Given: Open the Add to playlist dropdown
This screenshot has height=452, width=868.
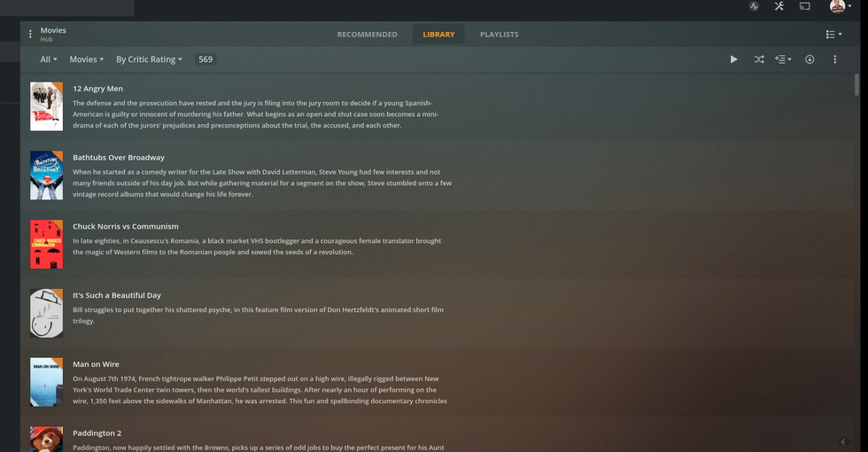Looking at the screenshot, I should tap(783, 59).
